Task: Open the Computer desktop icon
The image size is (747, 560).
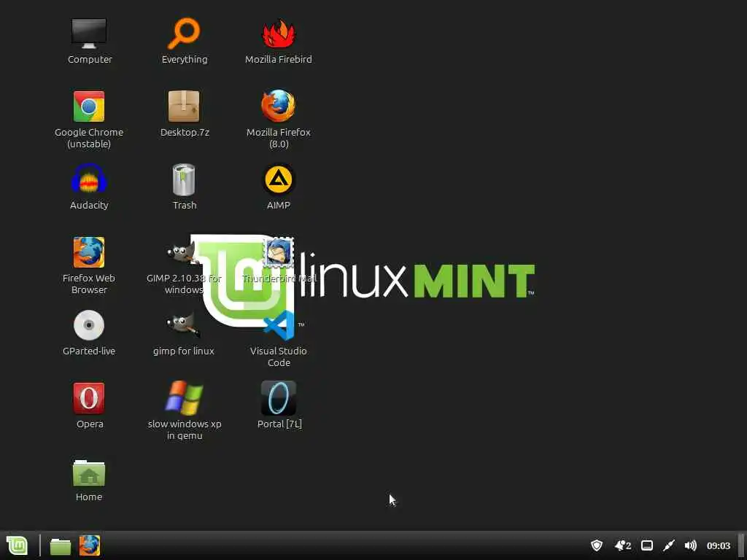Action: click(x=89, y=34)
